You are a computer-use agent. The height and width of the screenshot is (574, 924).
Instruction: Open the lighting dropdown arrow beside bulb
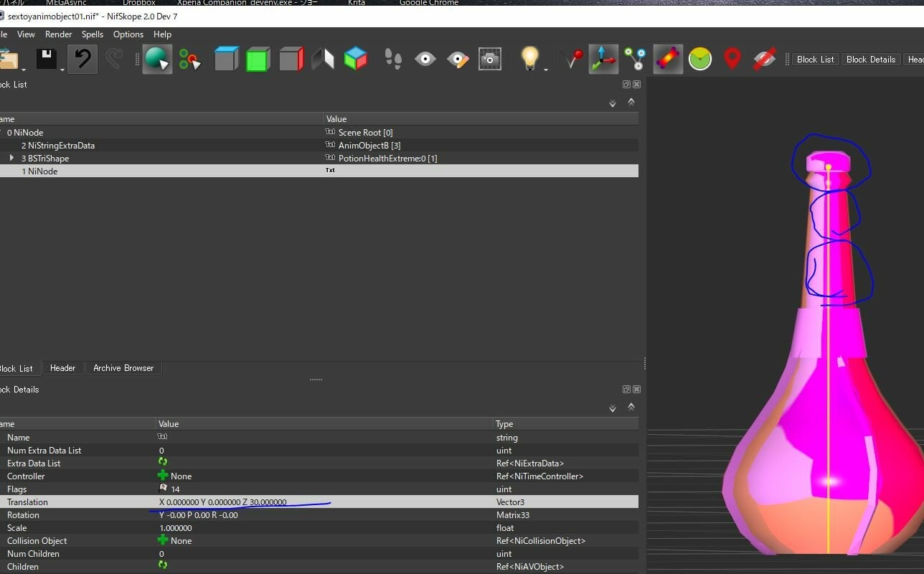point(545,70)
